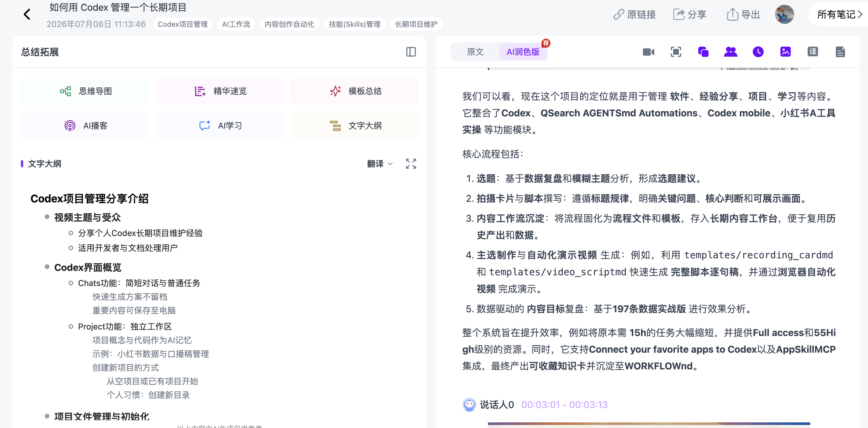Click the video camera icon

click(x=648, y=52)
